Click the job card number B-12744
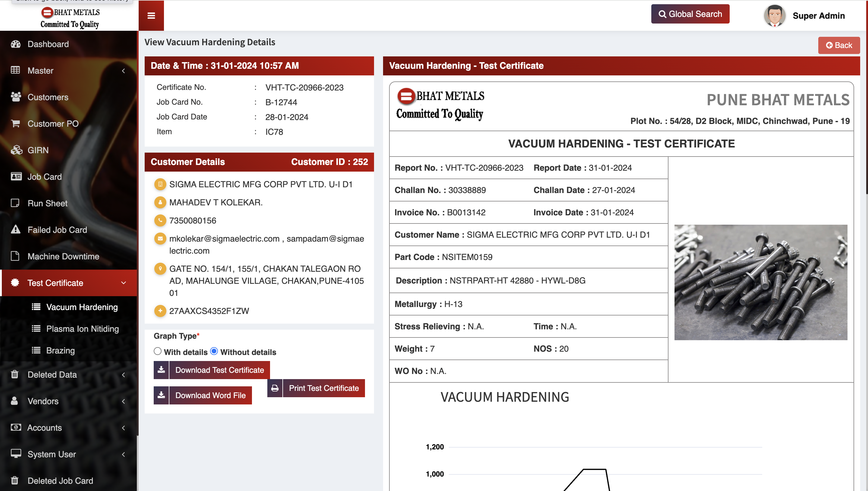 point(281,102)
